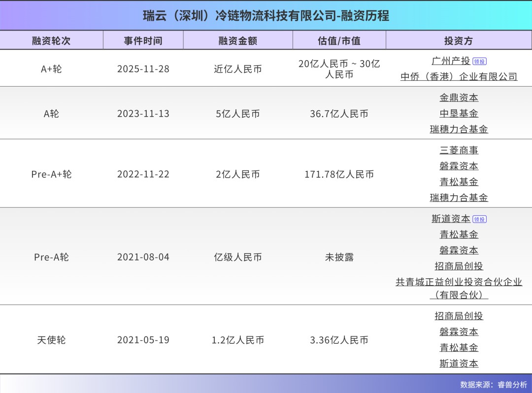Click 青松基金 in the Pre-A+轮 row
The image size is (532, 393).
point(459,182)
